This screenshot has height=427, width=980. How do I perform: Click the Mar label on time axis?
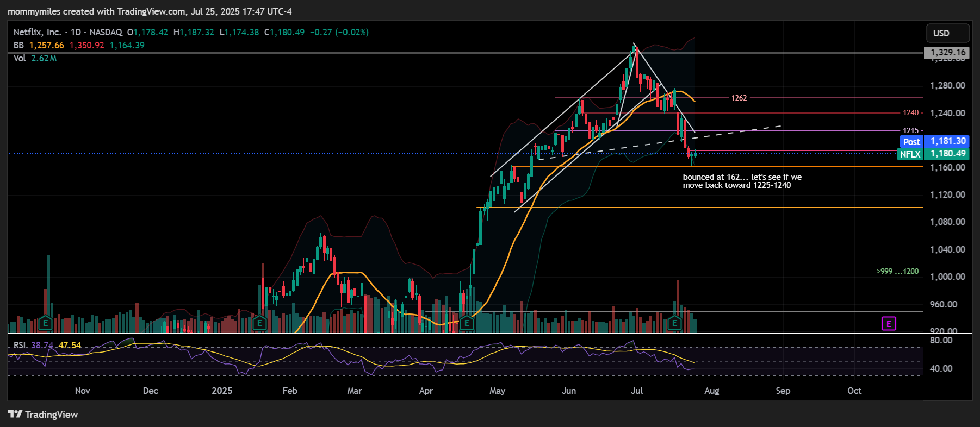[x=355, y=391]
